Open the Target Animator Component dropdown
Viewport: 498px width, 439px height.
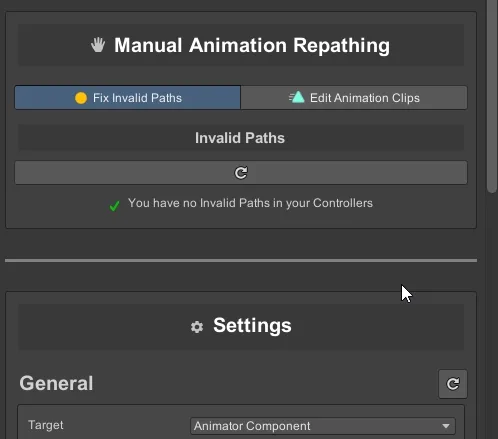(x=323, y=426)
